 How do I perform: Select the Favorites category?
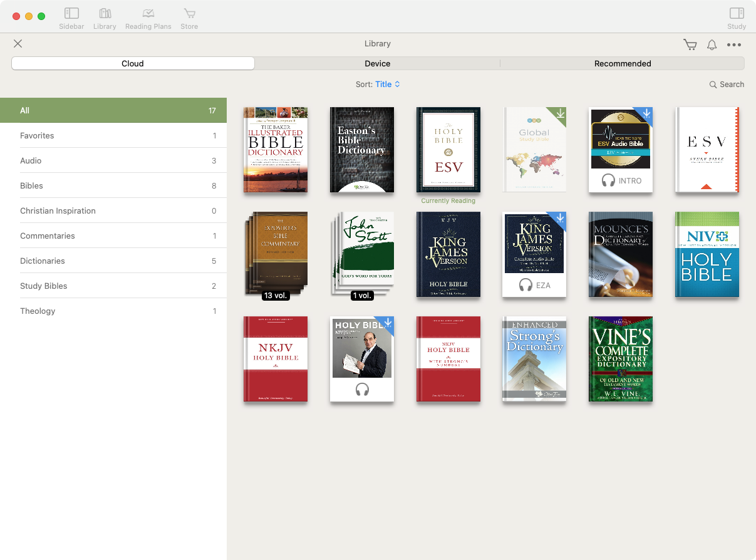click(x=113, y=135)
